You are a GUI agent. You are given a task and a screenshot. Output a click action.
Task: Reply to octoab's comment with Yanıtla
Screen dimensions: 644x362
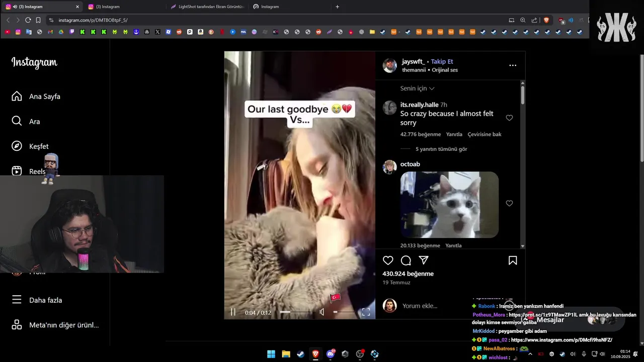coord(453,245)
